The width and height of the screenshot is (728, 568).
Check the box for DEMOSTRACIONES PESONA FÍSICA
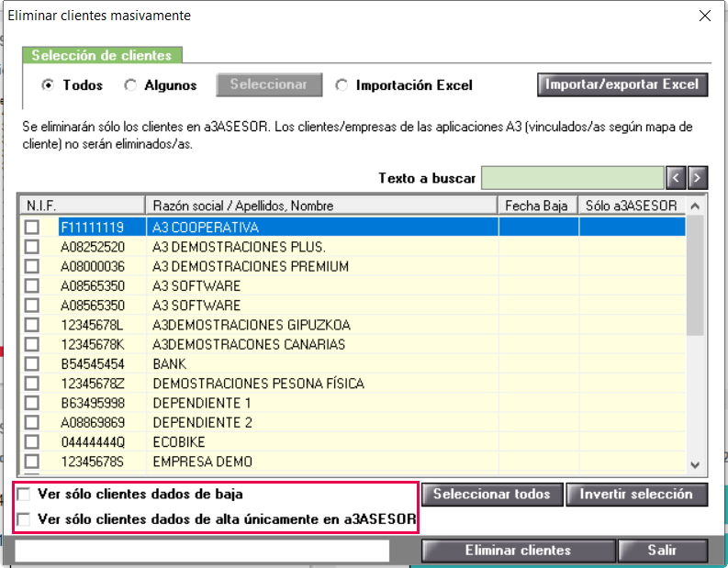pyautogui.click(x=32, y=384)
